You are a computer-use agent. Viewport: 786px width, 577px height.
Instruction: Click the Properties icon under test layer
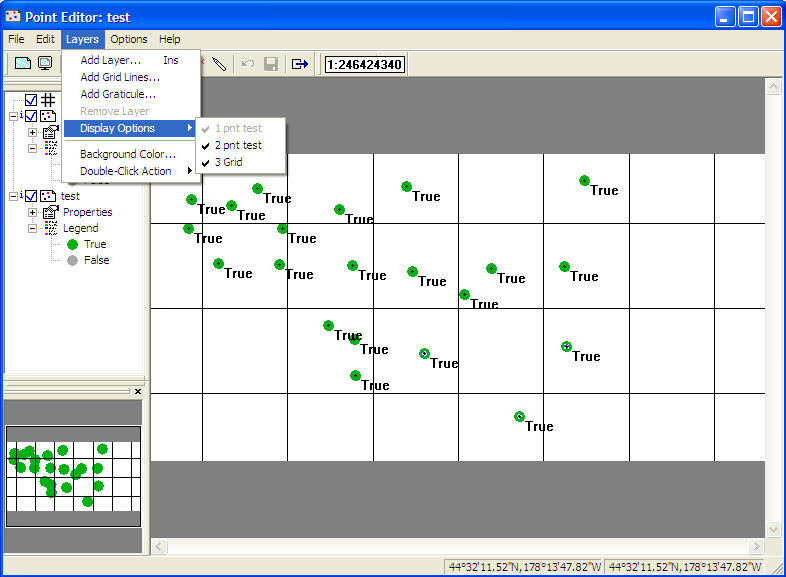pos(50,212)
